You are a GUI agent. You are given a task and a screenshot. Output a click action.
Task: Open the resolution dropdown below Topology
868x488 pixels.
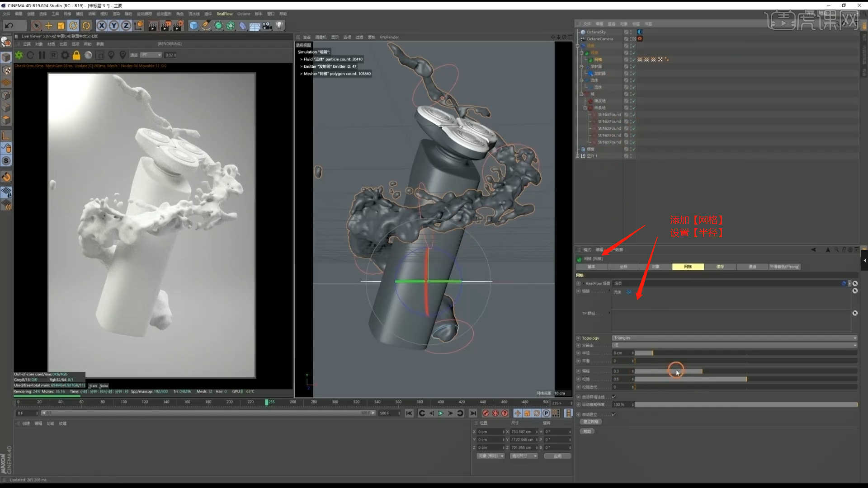735,345
